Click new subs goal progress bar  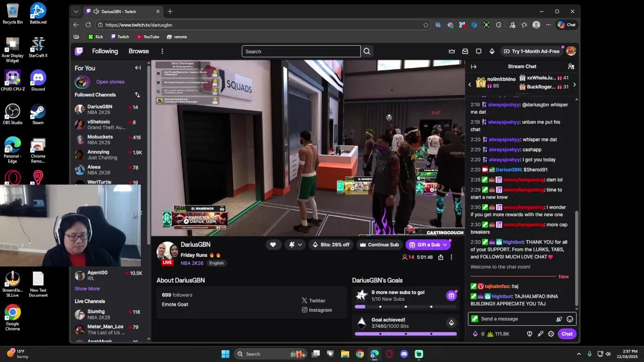[x=406, y=307]
